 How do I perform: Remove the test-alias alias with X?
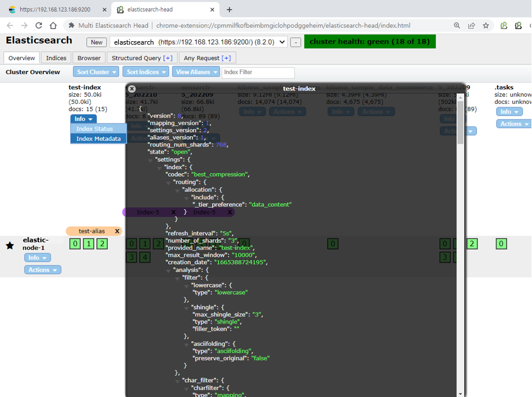click(x=117, y=231)
